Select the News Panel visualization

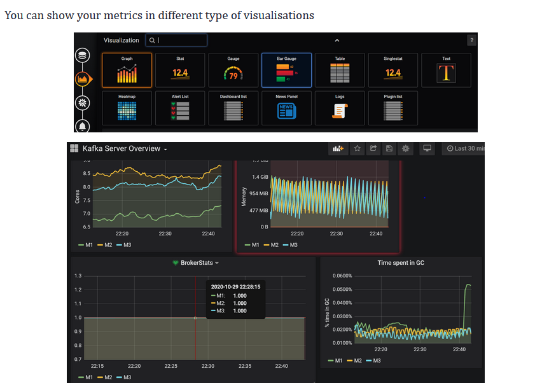[x=286, y=108]
